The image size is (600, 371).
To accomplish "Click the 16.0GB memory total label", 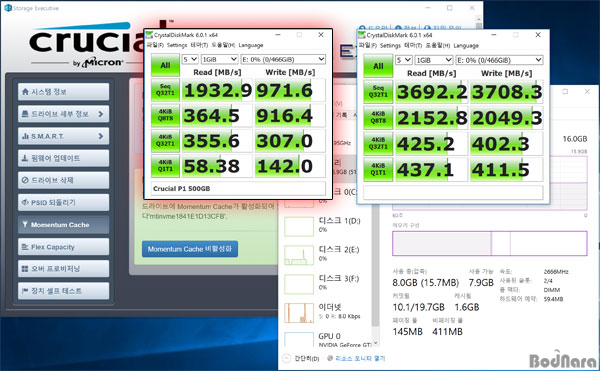I will click(575, 139).
